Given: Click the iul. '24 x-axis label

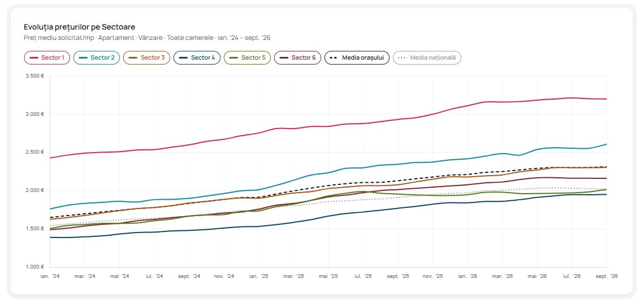Looking at the screenshot, I should tap(154, 276).
